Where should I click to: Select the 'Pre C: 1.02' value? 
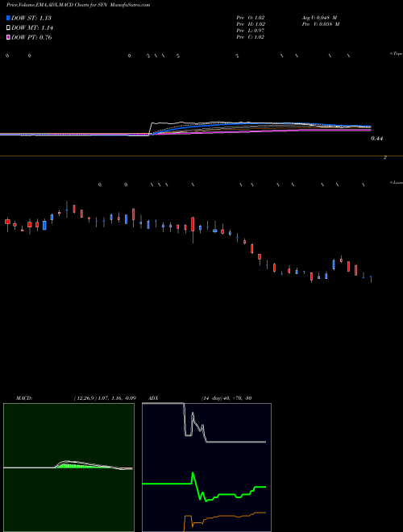tap(251, 37)
